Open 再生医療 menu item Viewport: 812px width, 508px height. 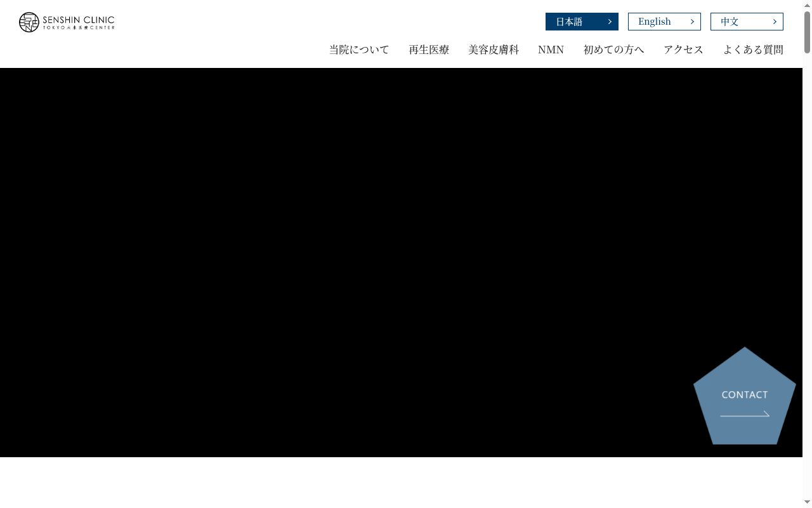coord(429,50)
